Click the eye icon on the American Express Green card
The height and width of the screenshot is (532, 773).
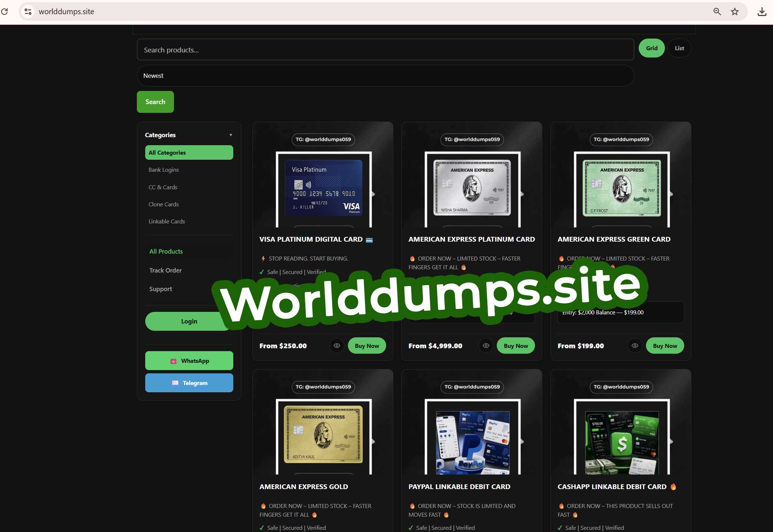(x=635, y=346)
